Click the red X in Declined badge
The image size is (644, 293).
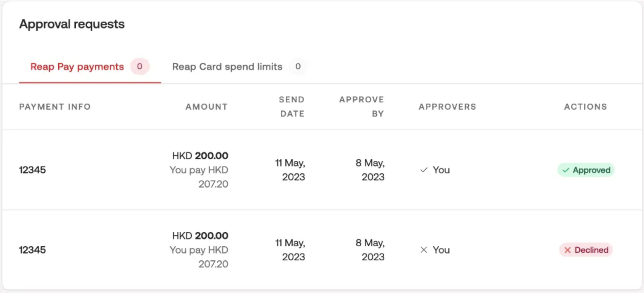point(567,250)
